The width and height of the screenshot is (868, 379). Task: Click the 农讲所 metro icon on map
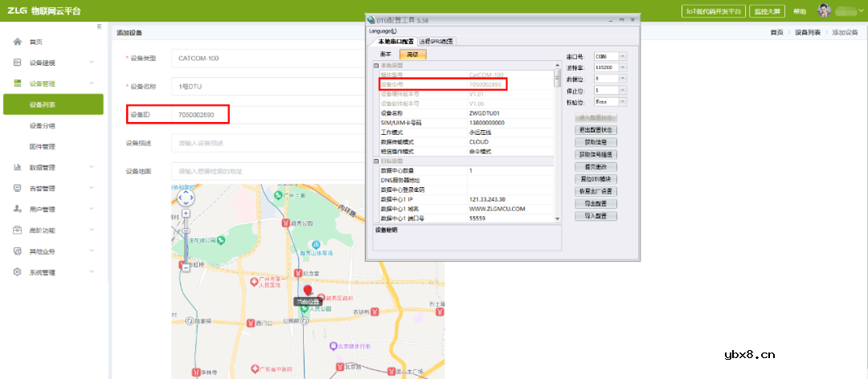[x=376, y=312]
